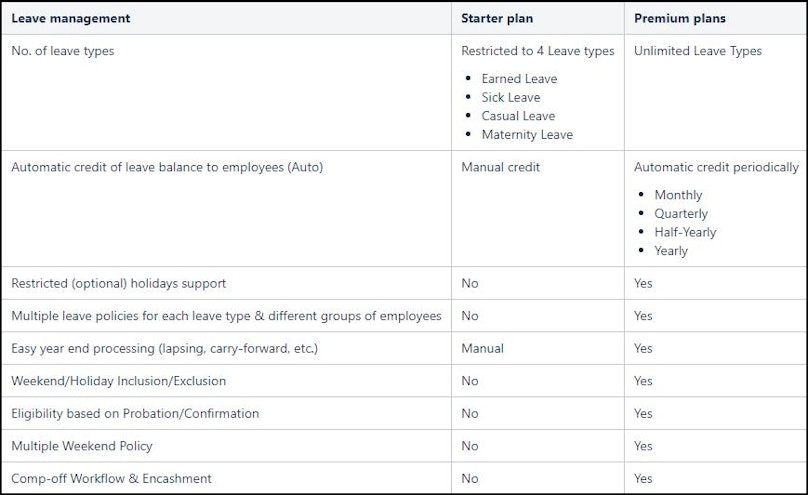Click "Restricted (optional) holidays support" row label
This screenshot has width=808, height=495.
pyautogui.click(x=118, y=283)
